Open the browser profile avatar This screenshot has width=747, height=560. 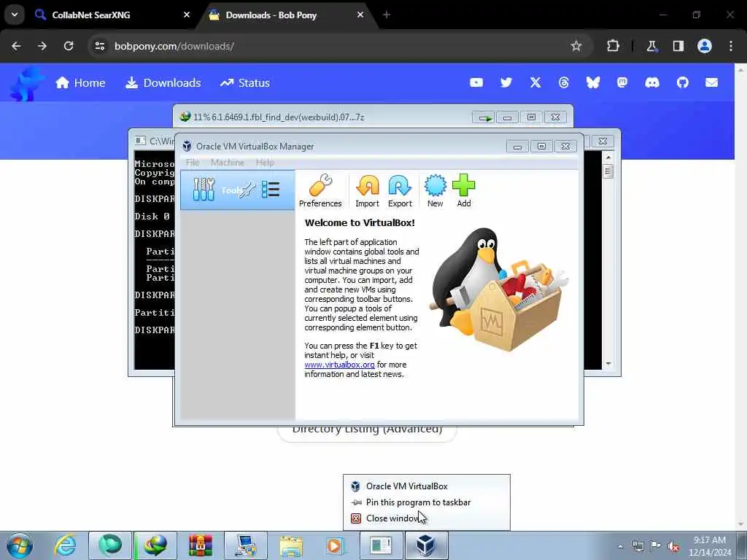point(705,46)
